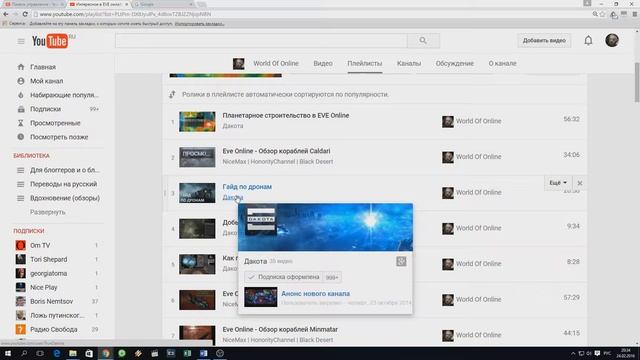Click the search magnifier button
Screen dimensions: 640x360
(x=423, y=40)
